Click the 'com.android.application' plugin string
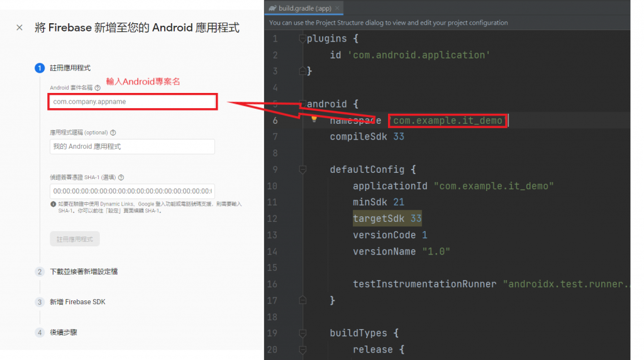This screenshot has height=360, width=644. tap(419, 55)
